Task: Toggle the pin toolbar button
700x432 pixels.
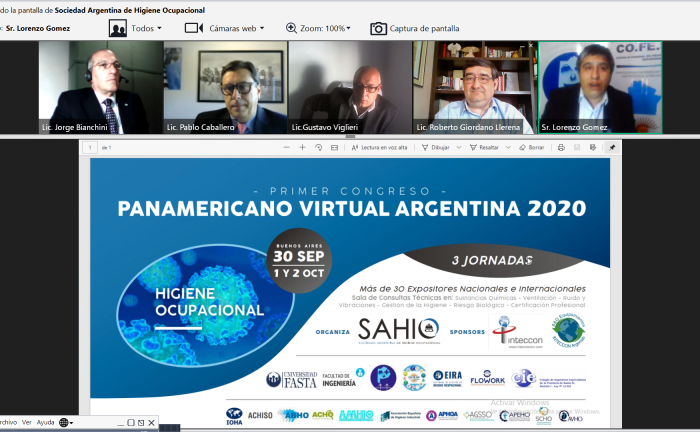Action: 612,148
